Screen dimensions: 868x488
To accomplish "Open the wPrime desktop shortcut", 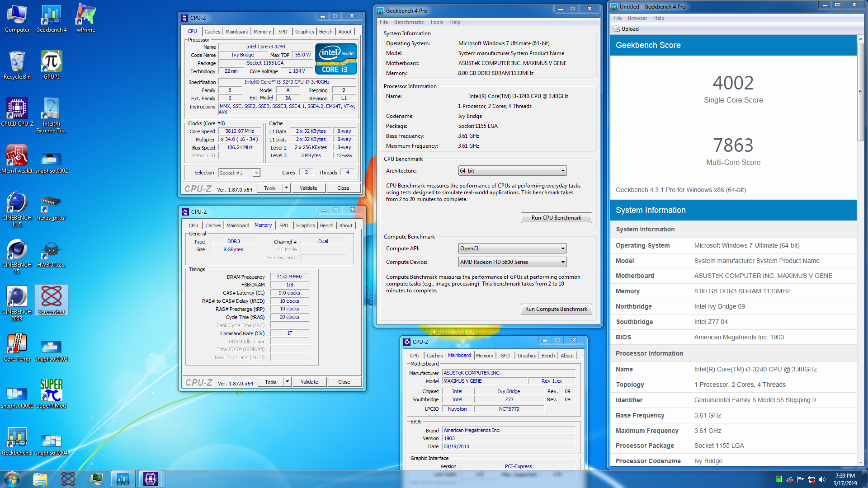I will [x=86, y=19].
